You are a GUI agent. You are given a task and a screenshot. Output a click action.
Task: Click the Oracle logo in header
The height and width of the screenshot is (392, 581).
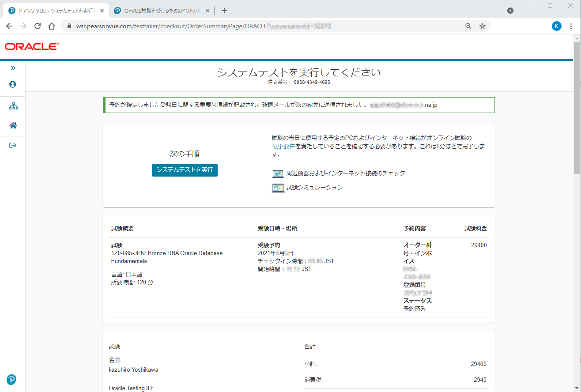click(x=32, y=47)
